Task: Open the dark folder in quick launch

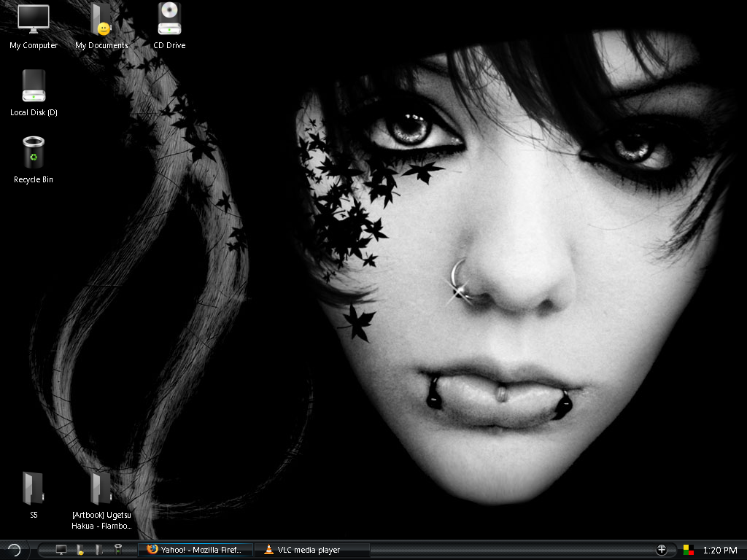Action: (98, 550)
